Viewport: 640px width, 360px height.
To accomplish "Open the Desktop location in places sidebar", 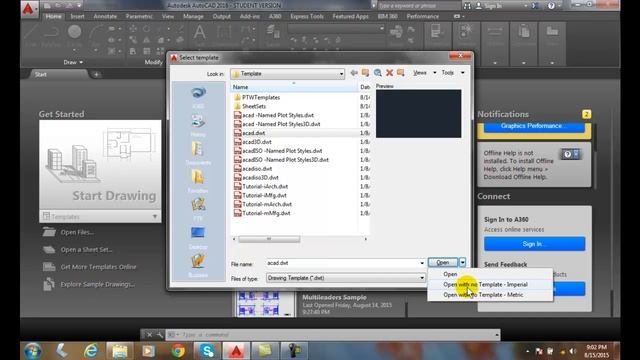I will pyautogui.click(x=198, y=238).
